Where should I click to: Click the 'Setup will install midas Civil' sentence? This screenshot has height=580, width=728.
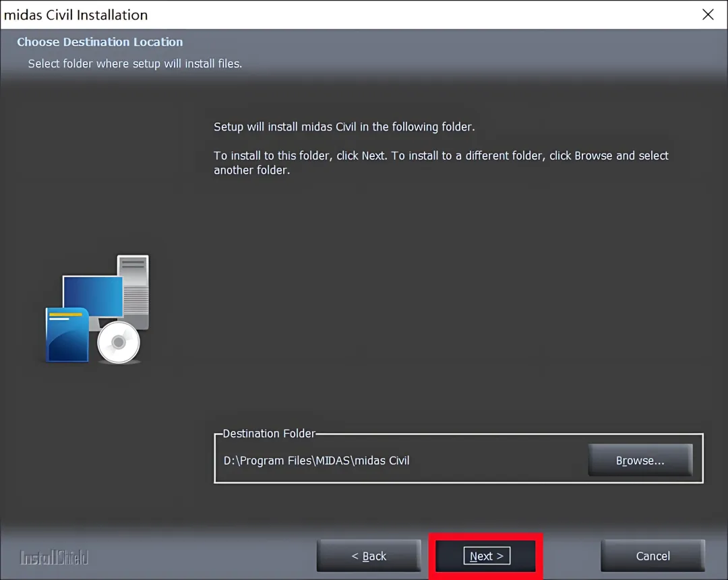click(344, 127)
